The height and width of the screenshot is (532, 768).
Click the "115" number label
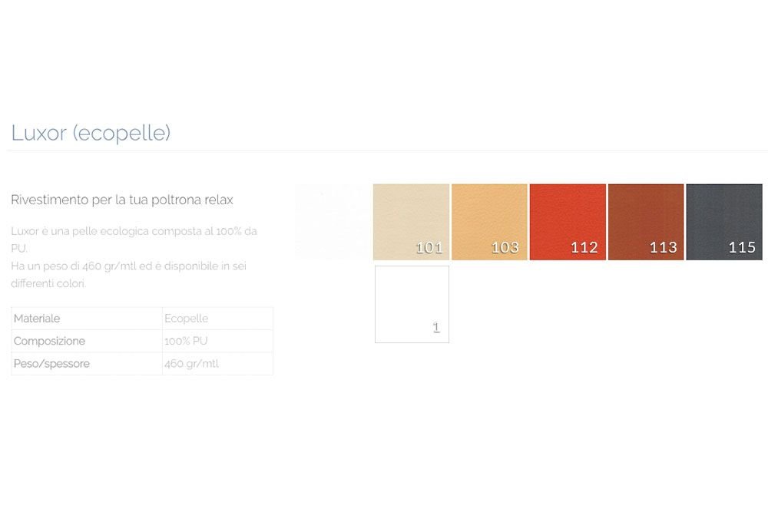coord(742,247)
